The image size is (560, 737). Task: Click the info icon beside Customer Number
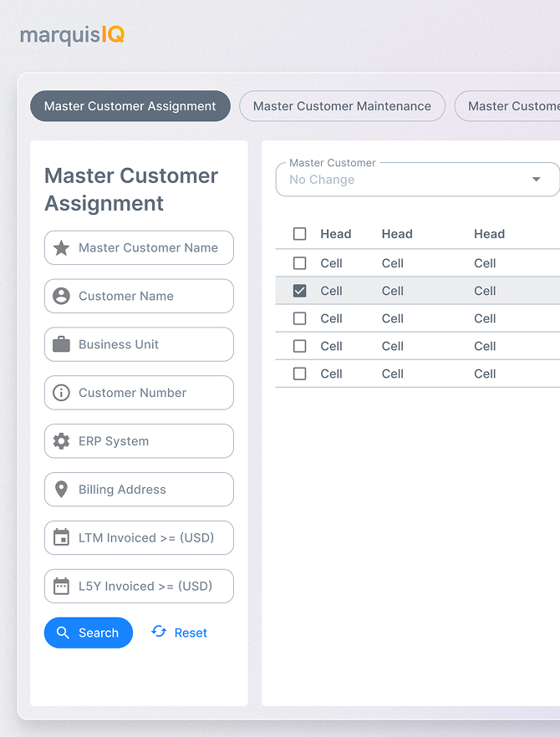61,393
